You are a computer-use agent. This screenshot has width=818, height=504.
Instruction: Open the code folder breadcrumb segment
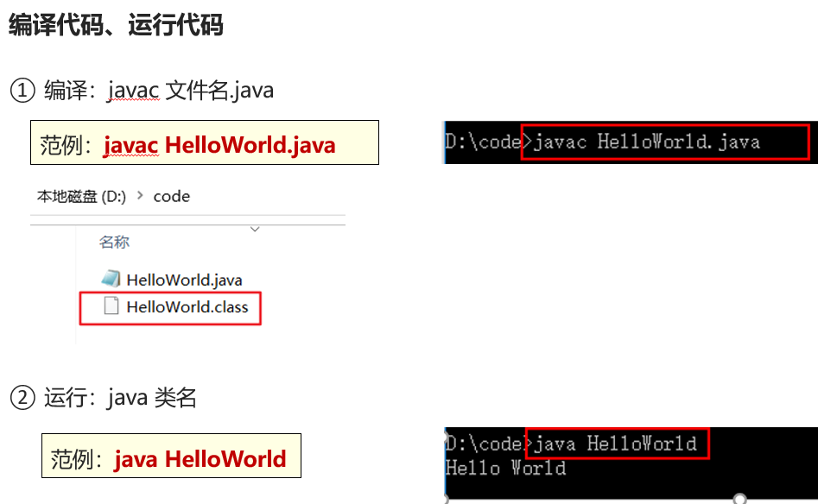pyautogui.click(x=171, y=197)
